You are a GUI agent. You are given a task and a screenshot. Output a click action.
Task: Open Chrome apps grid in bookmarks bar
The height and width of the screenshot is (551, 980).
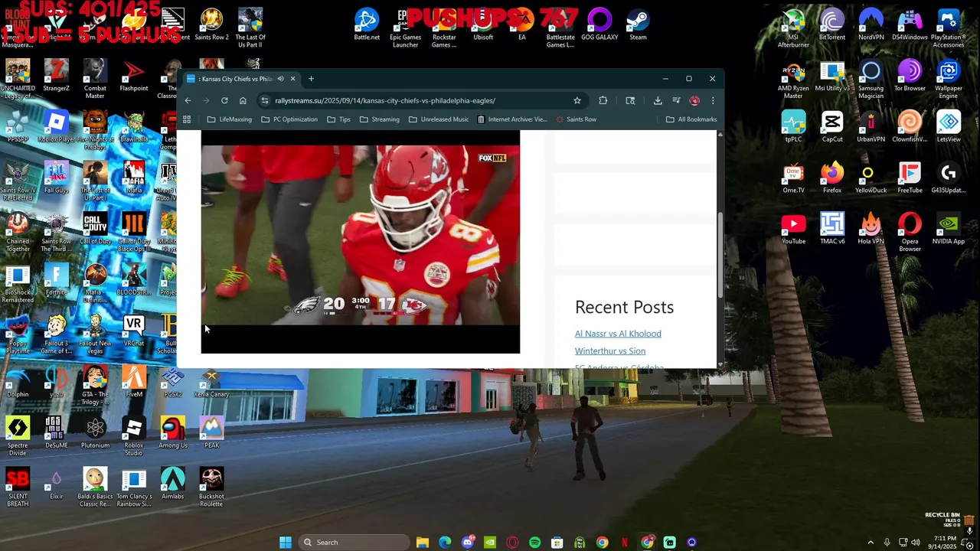pyautogui.click(x=187, y=119)
